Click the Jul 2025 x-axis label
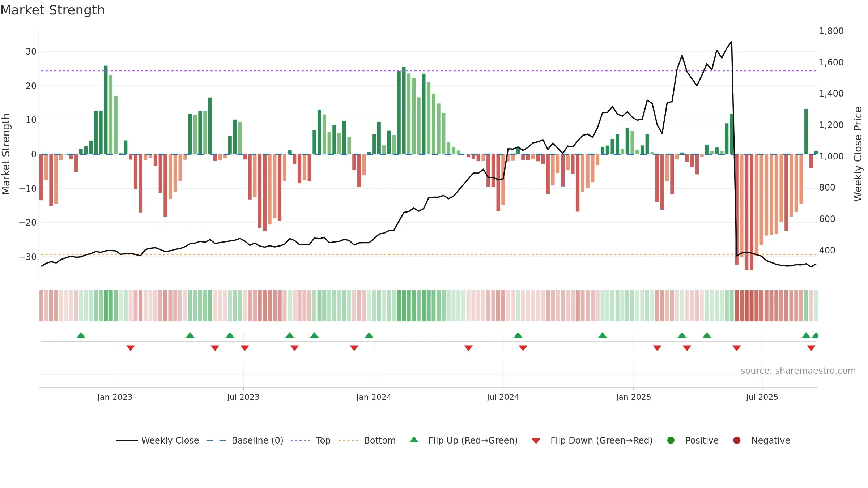868x488 pixels. pyautogui.click(x=762, y=397)
